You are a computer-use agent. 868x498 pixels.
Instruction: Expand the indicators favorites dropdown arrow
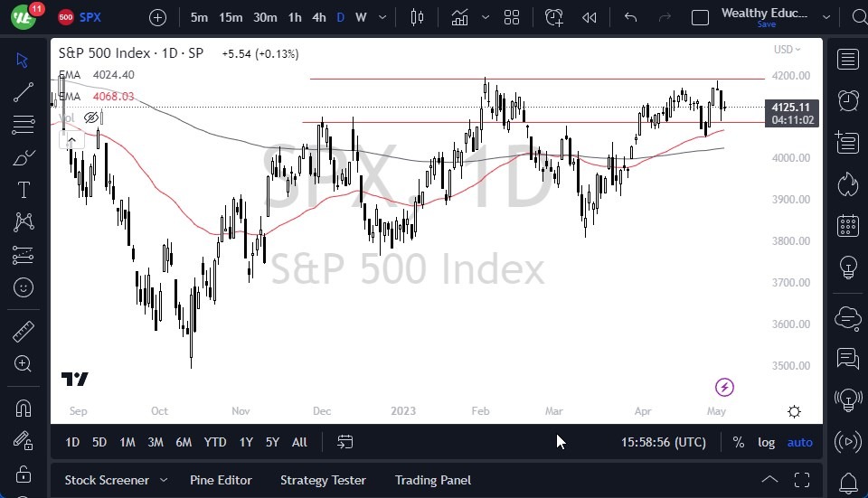point(486,17)
